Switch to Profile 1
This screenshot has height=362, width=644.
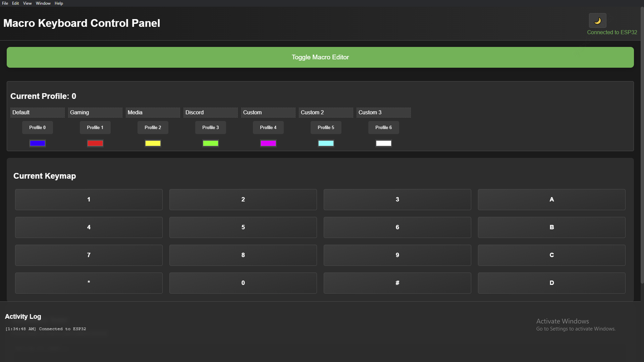[x=95, y=127]
